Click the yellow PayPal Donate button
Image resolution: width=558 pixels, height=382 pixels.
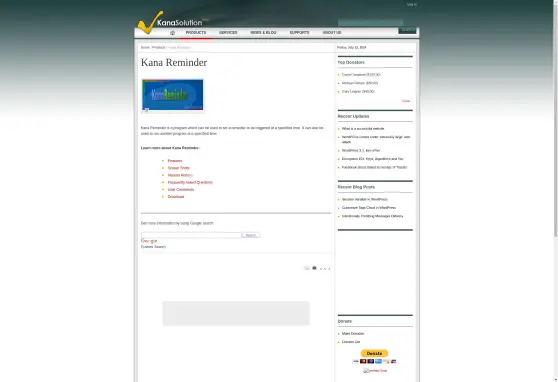374,353
